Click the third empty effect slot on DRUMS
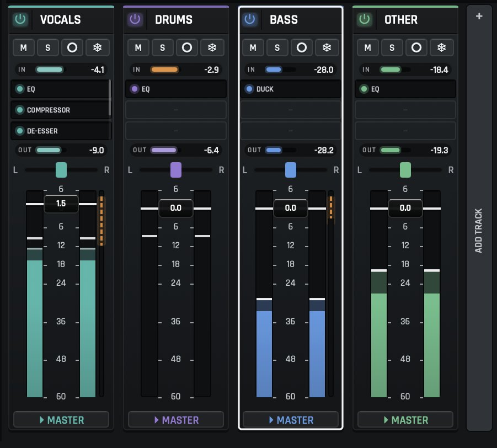Viewport: 497px width, 448px height. 176,131
